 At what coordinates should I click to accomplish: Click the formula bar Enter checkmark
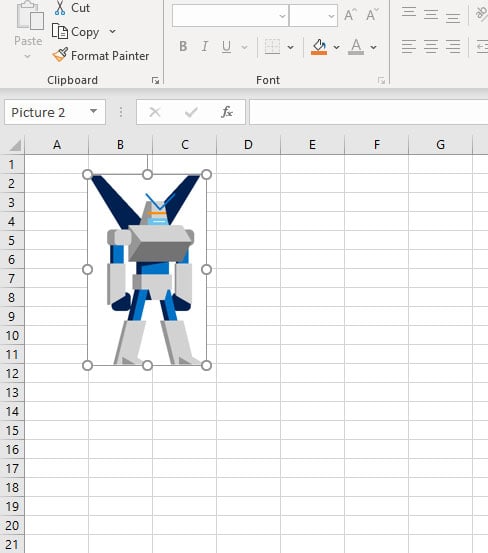[x=191, y=113]
